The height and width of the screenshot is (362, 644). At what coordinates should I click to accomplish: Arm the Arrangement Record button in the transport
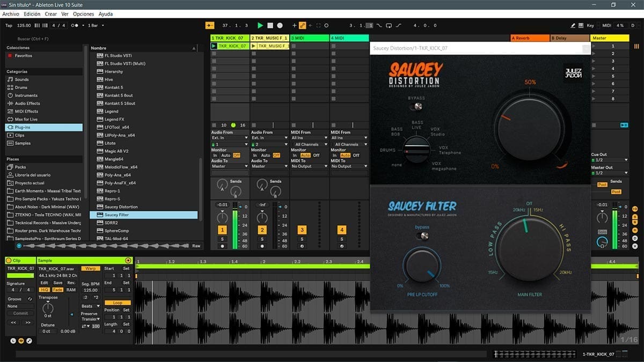[280, 25]
